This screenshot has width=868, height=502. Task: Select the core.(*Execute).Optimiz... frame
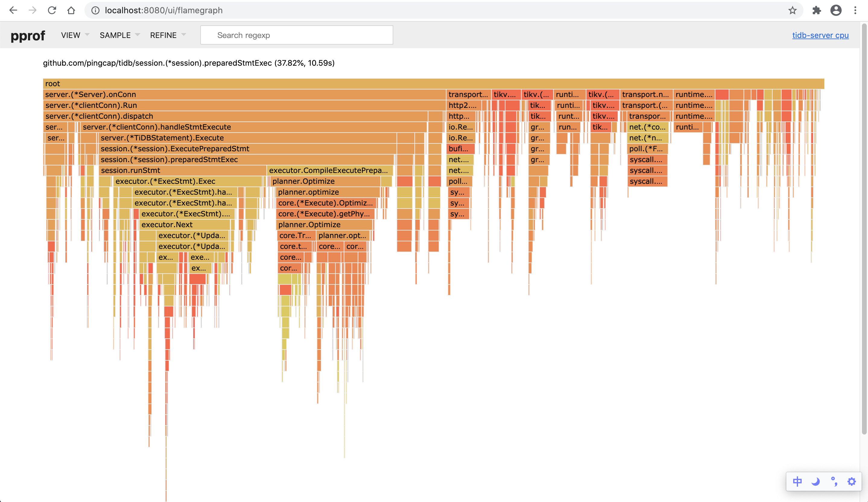326,203
